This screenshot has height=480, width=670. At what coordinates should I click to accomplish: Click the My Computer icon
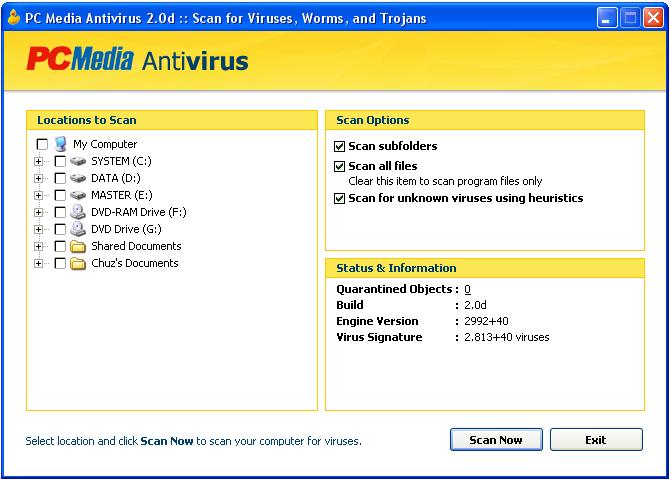61,144
